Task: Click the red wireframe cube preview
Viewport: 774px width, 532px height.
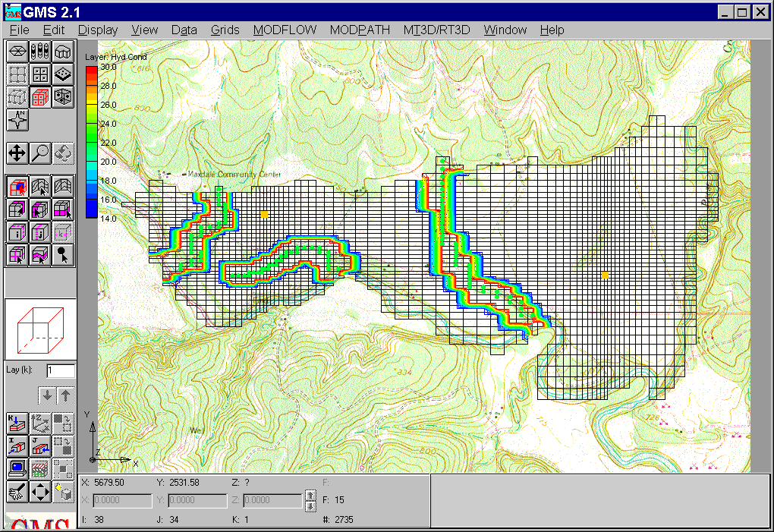Action: 40,329
